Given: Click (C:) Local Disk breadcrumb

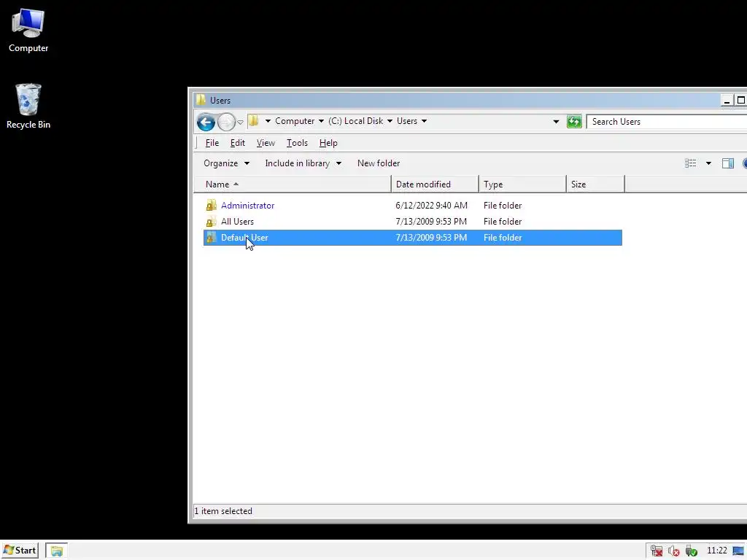Looking at the screenshot, I should [x=355, y=121].
